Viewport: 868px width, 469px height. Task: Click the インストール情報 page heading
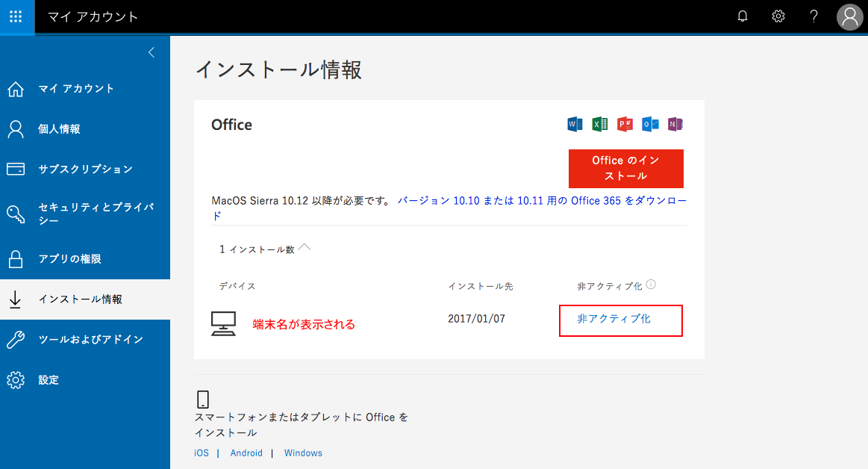278,69
